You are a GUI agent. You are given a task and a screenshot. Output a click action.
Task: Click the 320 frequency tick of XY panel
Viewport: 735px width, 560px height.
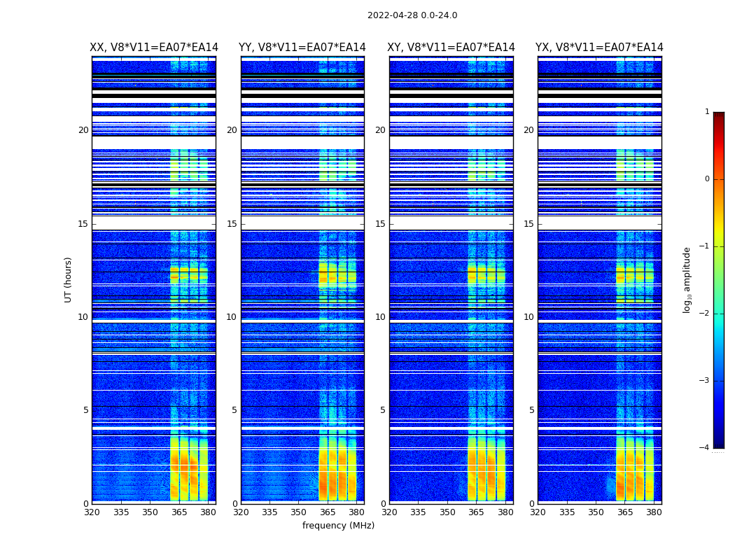click(389, 512)
